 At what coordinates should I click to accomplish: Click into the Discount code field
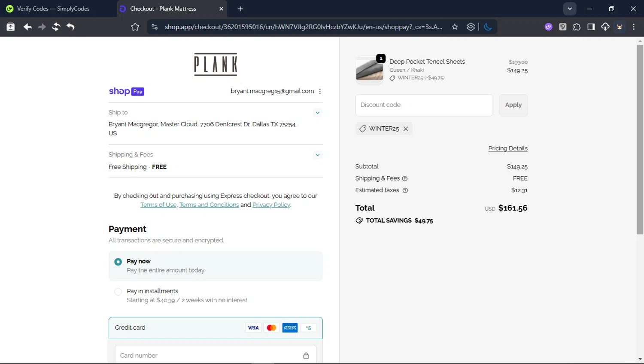click(x=424, y=105)
